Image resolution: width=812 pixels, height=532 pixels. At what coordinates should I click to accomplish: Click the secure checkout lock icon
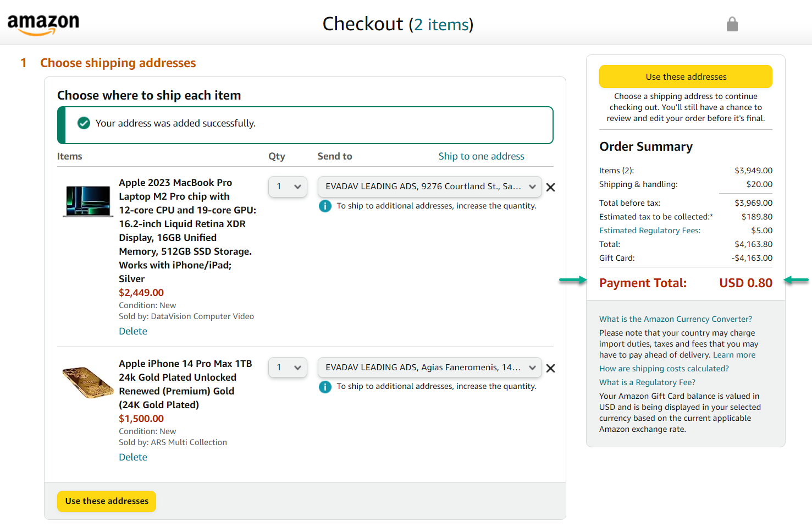tap(732, 24)
